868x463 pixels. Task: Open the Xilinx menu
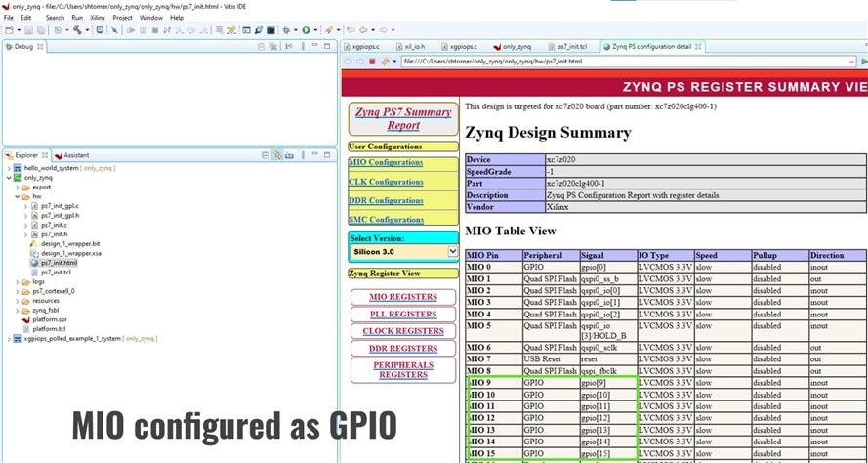(x=98, y=18)
